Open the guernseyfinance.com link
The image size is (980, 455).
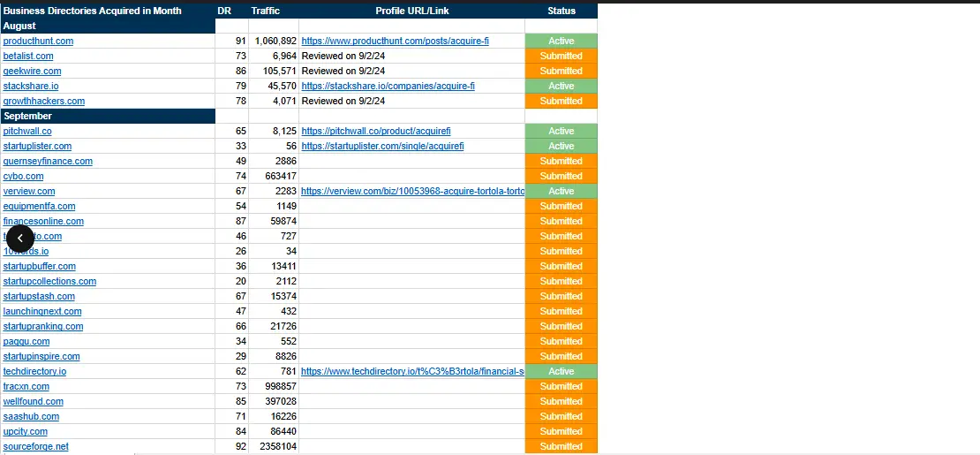(48, 161)
